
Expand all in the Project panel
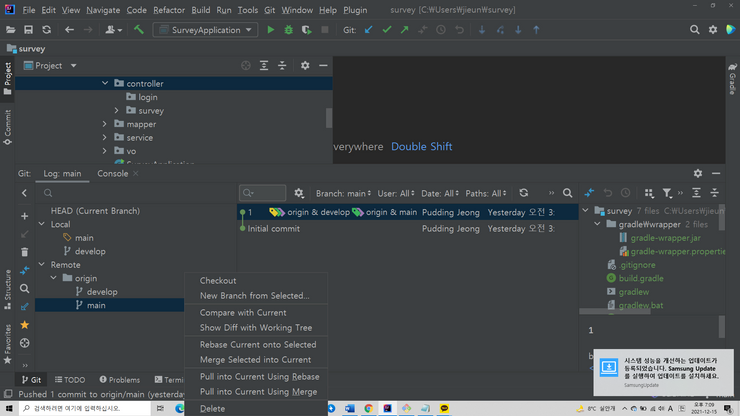click(x=264, y=66)
